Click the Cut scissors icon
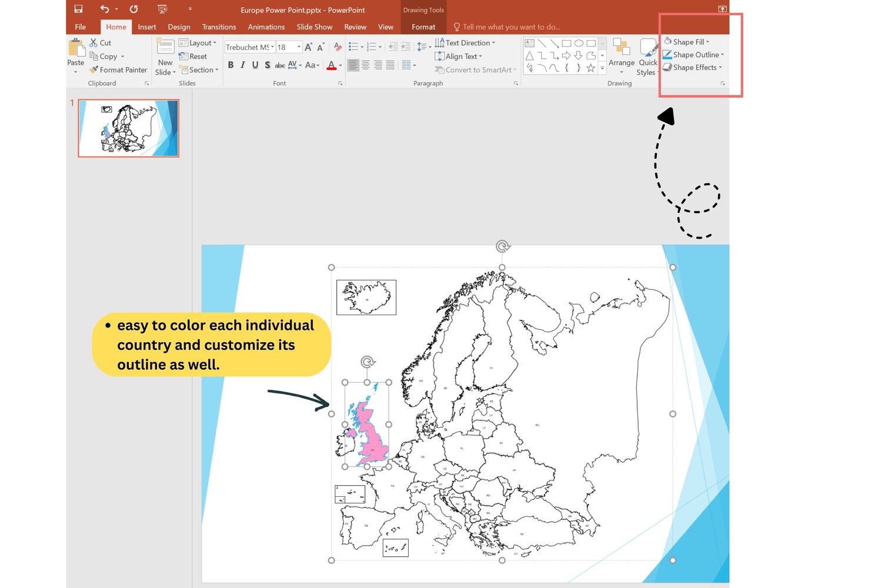Viewport: 882px width, 588px height. point(93,42)
